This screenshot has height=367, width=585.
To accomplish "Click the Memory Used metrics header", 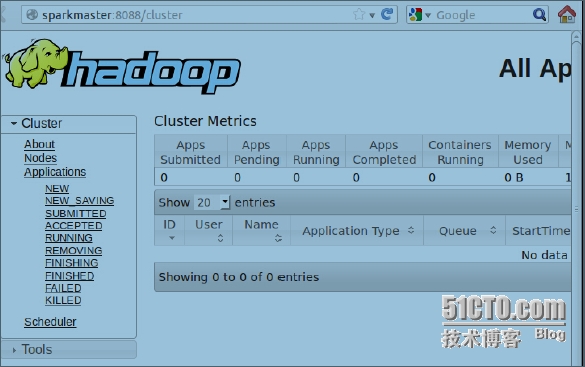I will pos(528,152).
